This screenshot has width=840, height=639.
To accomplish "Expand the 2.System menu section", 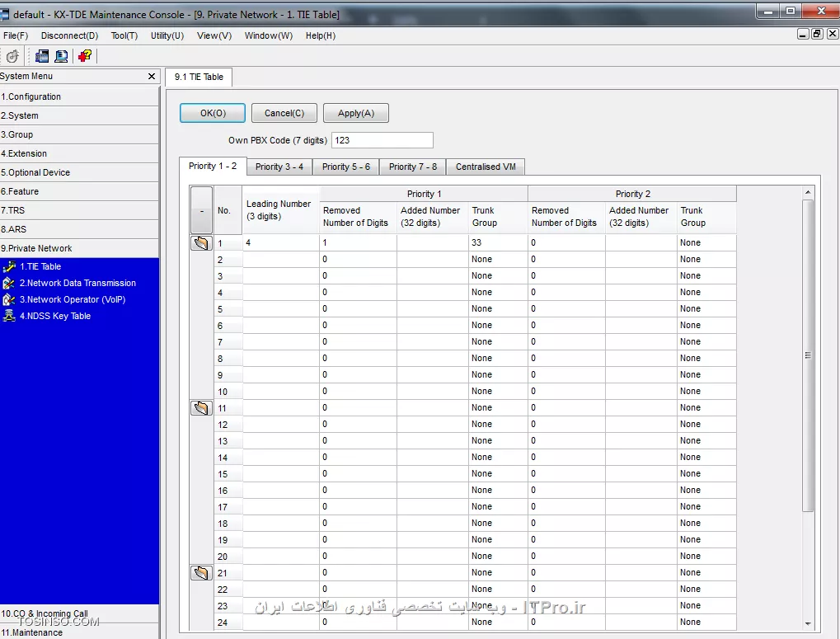I will click(79, 115).
